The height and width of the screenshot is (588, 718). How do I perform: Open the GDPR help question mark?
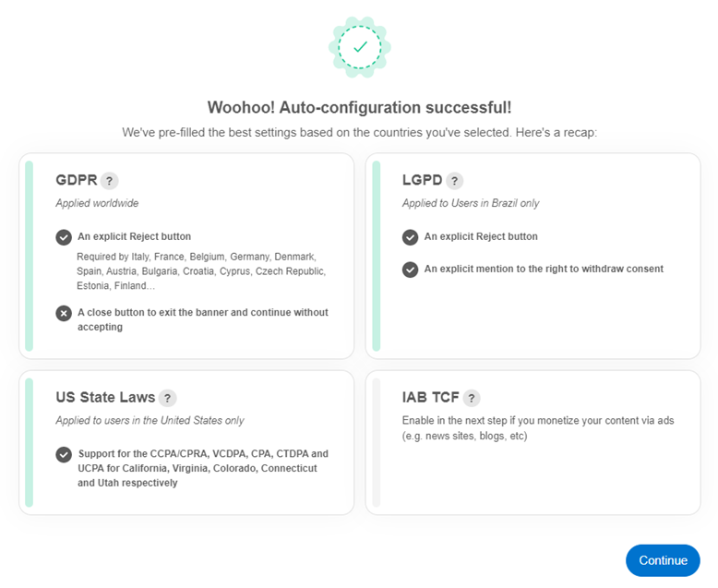(x=110, y=181)
